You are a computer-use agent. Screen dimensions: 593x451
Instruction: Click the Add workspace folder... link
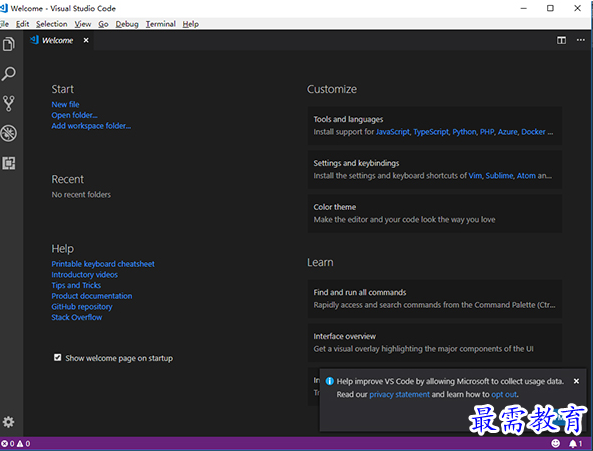(x=91, y=126)
